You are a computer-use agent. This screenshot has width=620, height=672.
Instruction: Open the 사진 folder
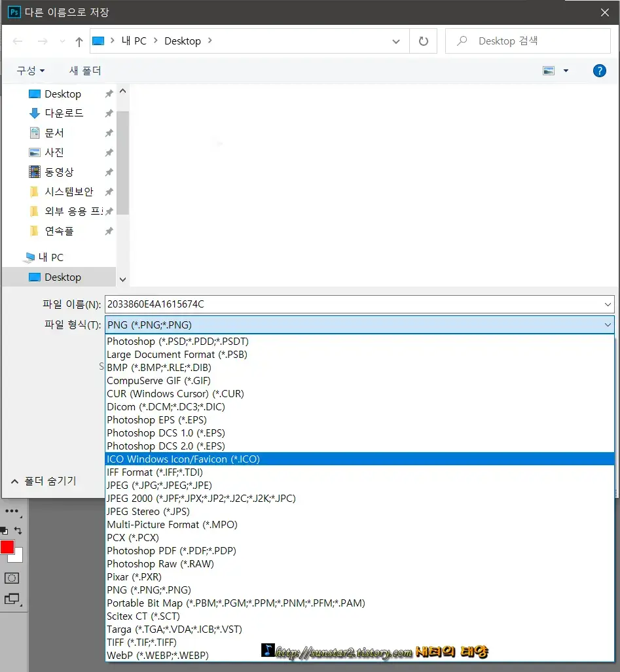[54, 152]
